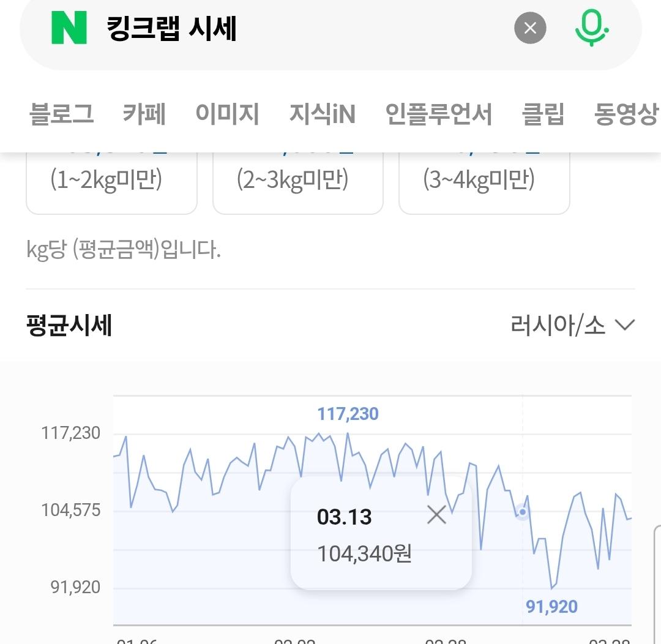The width and height of the screenshot is (661, 644).
Task: Tap the 117,230 peak label on chart
Action: [x=348, y=414]
